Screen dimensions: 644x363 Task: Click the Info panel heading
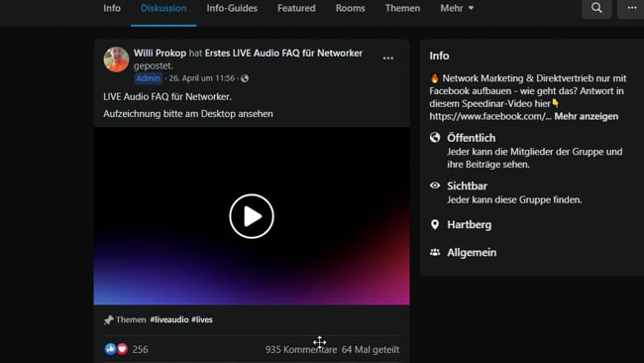(439, 56)
